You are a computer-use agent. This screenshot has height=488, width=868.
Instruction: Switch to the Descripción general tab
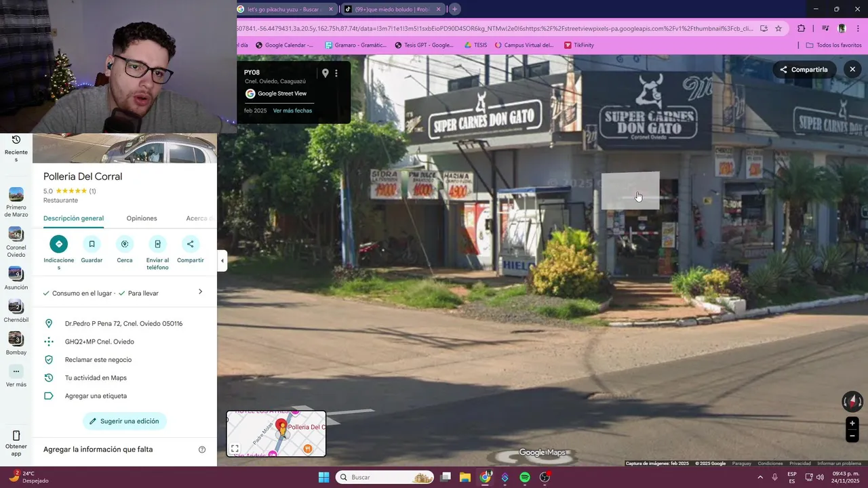point(73,218)
